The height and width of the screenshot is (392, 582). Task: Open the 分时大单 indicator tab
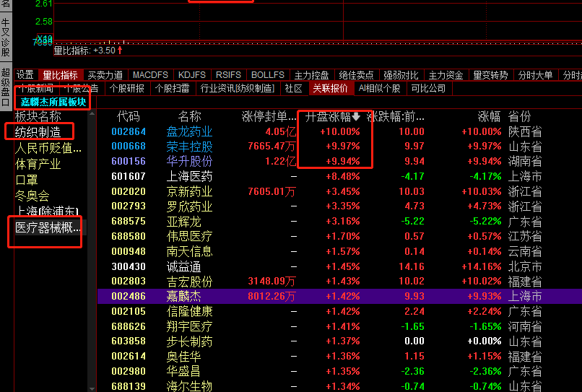[x=535, y=75]
